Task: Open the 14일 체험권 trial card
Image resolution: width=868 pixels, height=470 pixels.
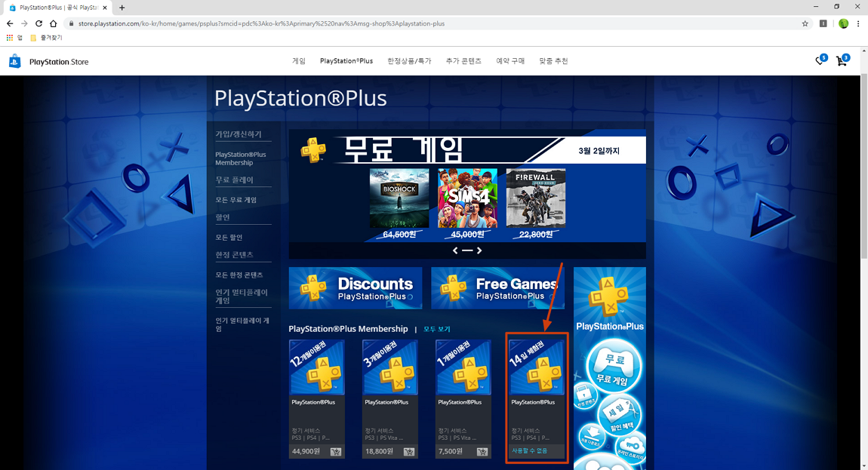Action: [x=537, y=399]
